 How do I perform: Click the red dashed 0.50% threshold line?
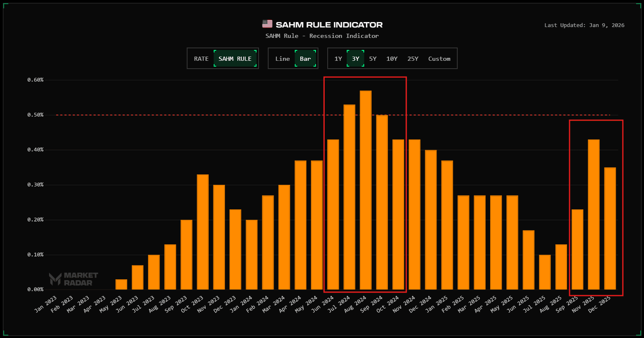[x=166, y=115]
